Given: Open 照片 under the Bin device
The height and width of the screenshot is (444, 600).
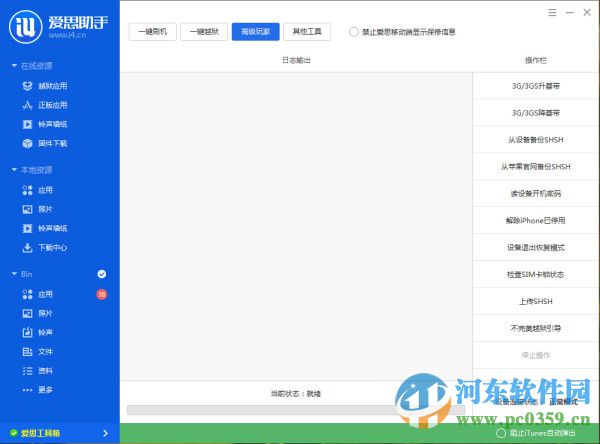Looking at the screenshot, I should tap(38, 313).
